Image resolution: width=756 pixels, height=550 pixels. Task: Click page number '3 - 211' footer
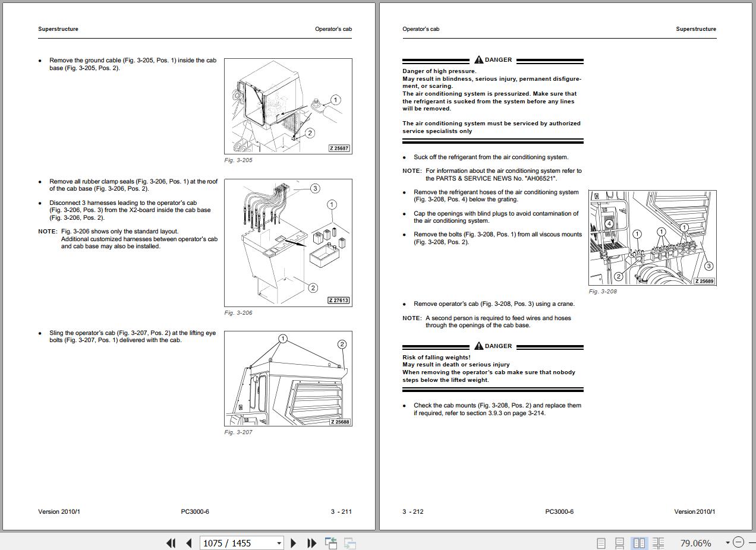pyautogui.click(x=341, y=511)
